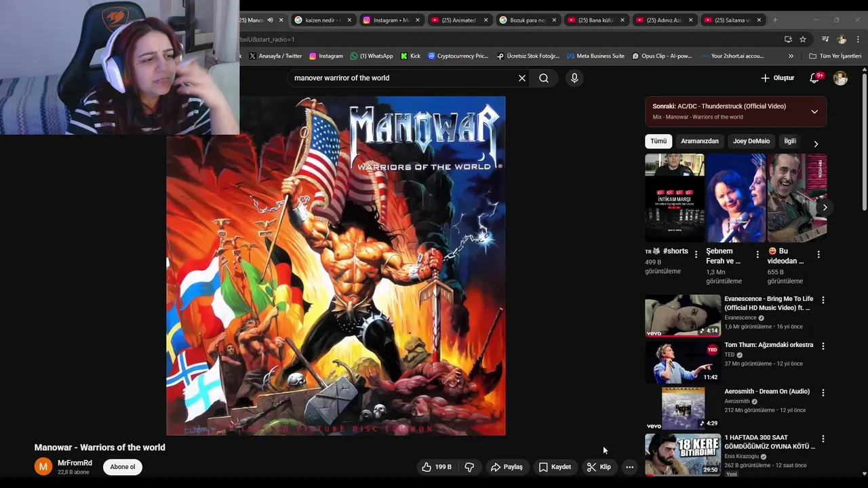Open Opus Clip bookmark
This screenshot has height=488, width=868.
pos(662,56)
